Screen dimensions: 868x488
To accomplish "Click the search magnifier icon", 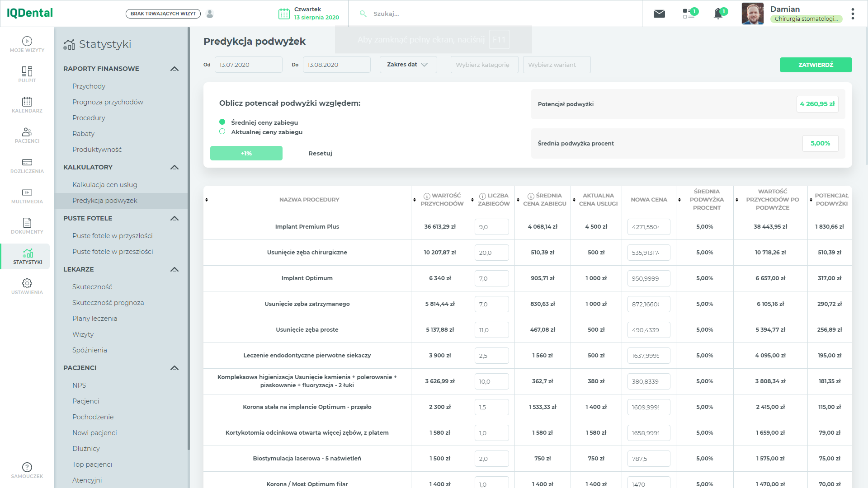I will point(363,14).
